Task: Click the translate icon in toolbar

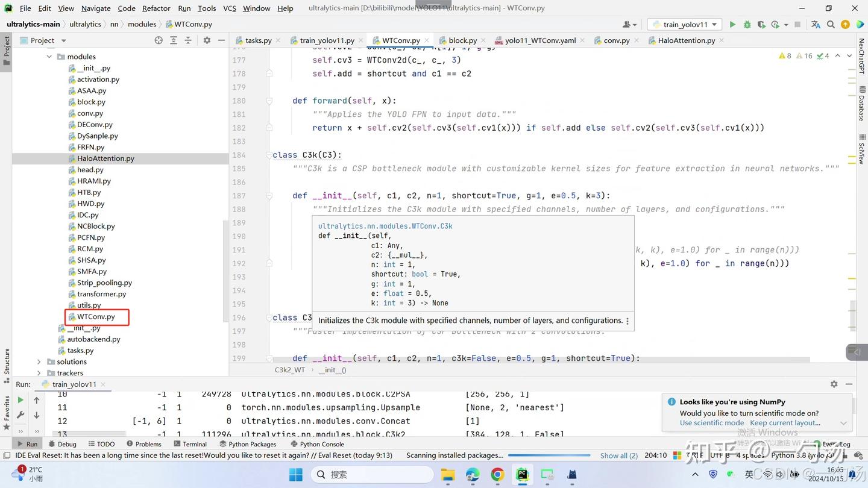Action: [x=816, y=25]
